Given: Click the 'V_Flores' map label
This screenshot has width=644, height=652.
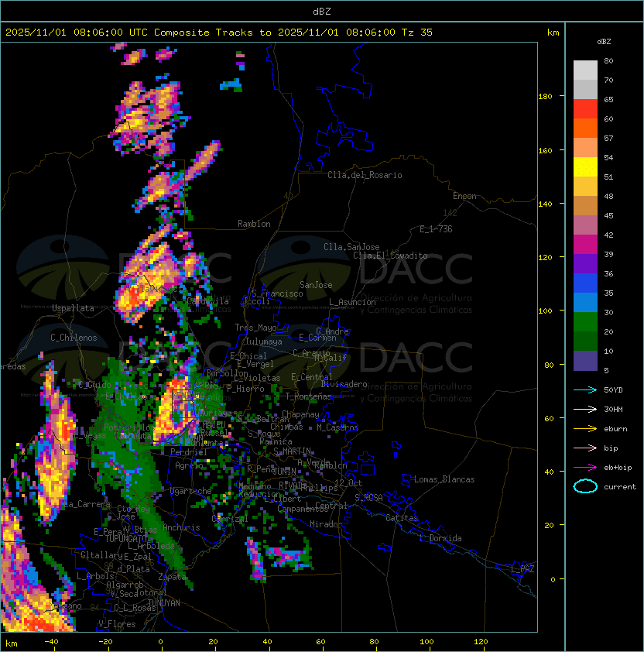Looking at the screenshot, I should tap(117, 624).
